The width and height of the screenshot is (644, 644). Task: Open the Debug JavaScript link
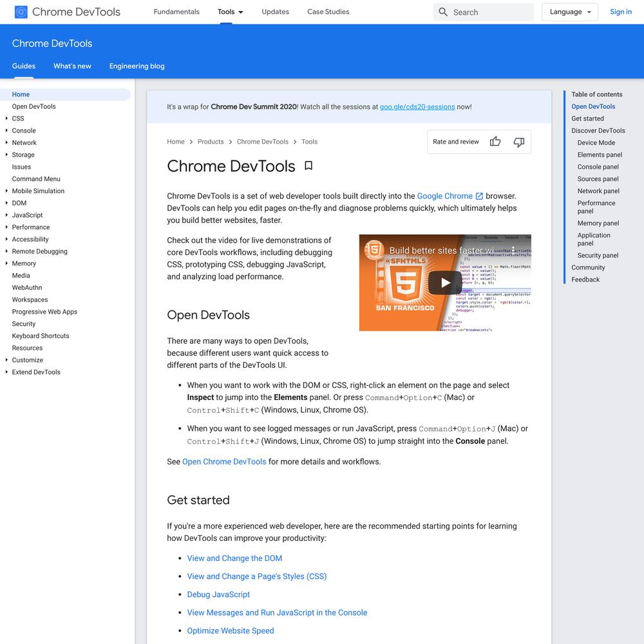(x=218, y=594)
